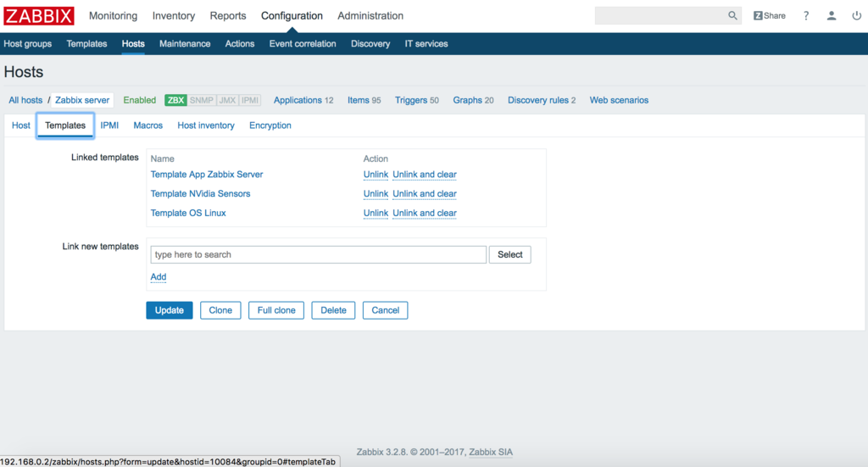
Task: Open the Maintenance submenu
Action: point(185,44)
